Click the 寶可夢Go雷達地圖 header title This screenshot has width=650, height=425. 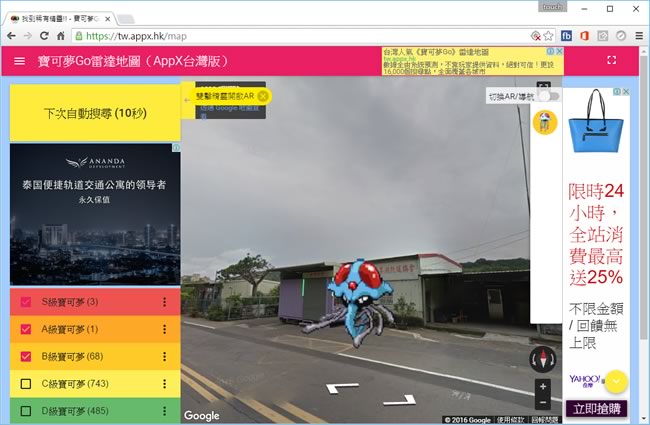click(x=133, y=61)
